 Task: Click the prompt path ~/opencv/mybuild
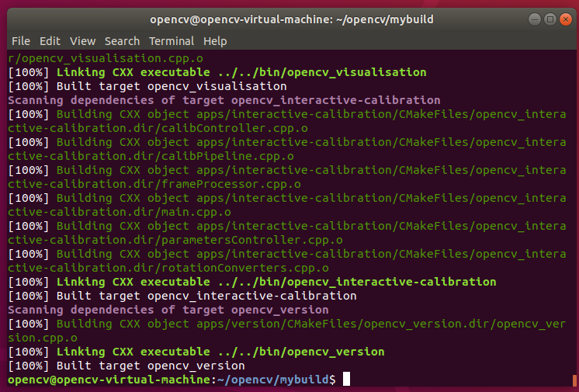tap(273, 380)
